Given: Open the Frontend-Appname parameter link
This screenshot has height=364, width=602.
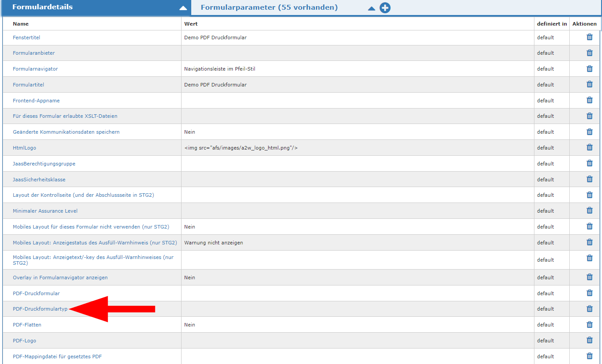Looking at the screenshot, I should pyautogui.click(x=36, y=101).
